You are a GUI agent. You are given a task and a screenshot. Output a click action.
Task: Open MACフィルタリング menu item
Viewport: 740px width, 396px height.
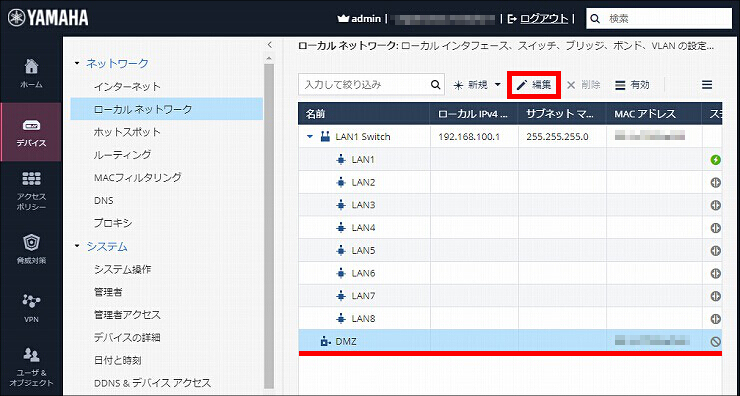tap(137, 177)
